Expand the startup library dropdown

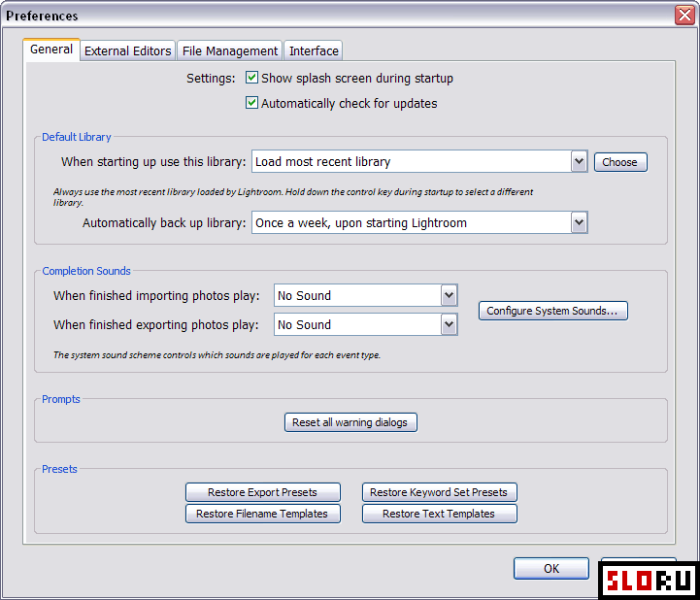[580, 162]
